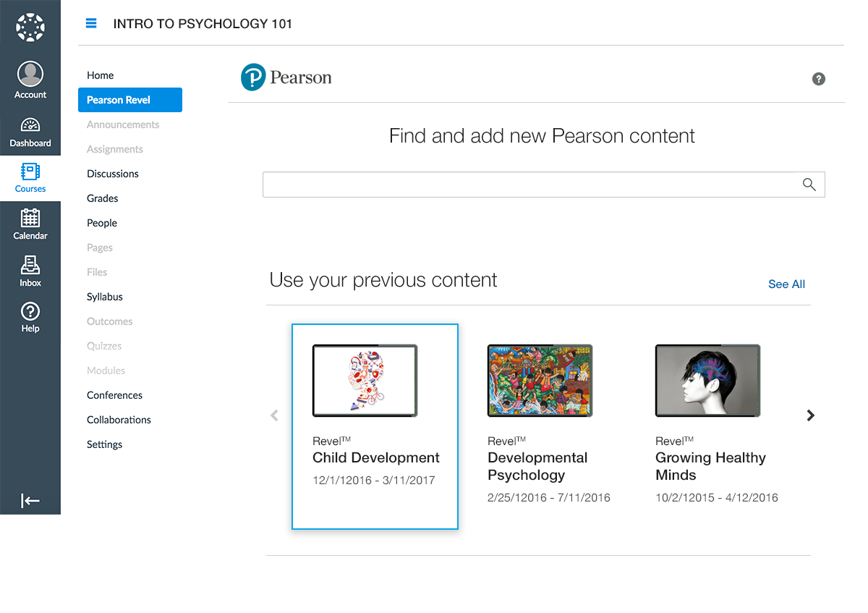The image size is (868, 613).
Task: Show previous content carousel arrow
Action: point(274,415)
